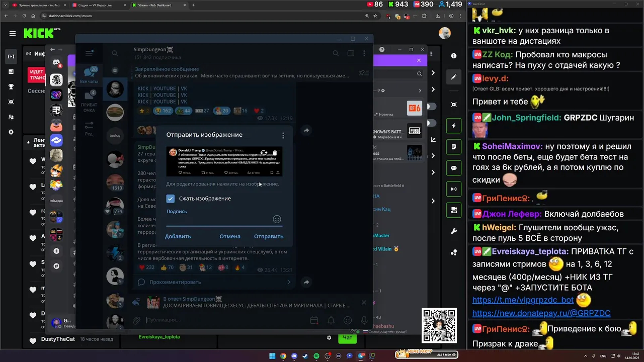Cancel reply with X near reply preview
Screen dimensions: 644x362
click(x=364, y=303)
